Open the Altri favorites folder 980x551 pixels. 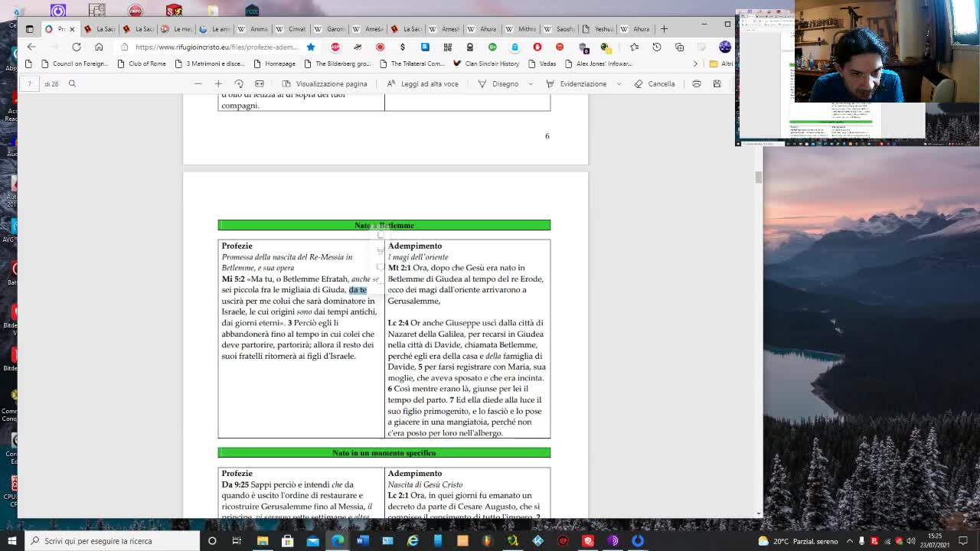click(x=721, y=64)
